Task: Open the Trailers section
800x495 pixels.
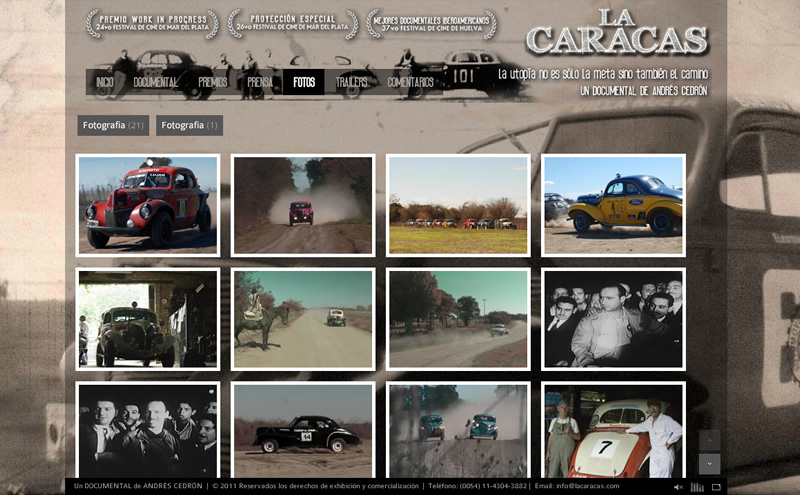Action: click(351, 82)
